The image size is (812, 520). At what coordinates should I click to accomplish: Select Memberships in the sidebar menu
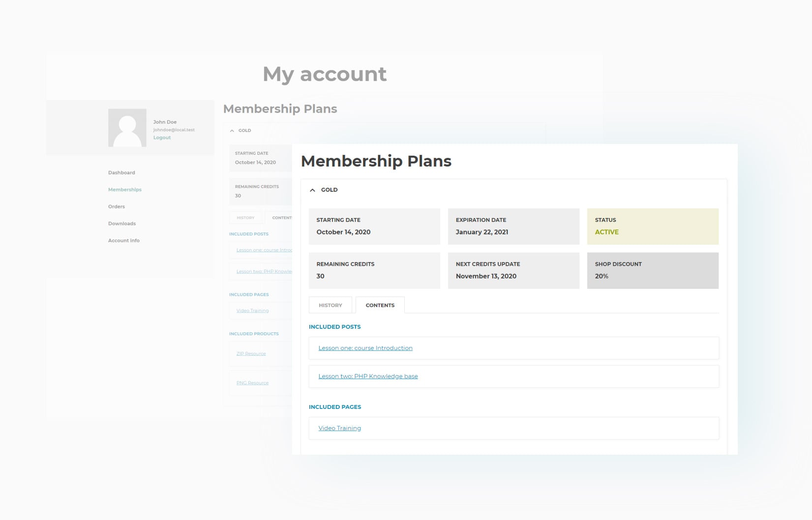coord(125,190)
